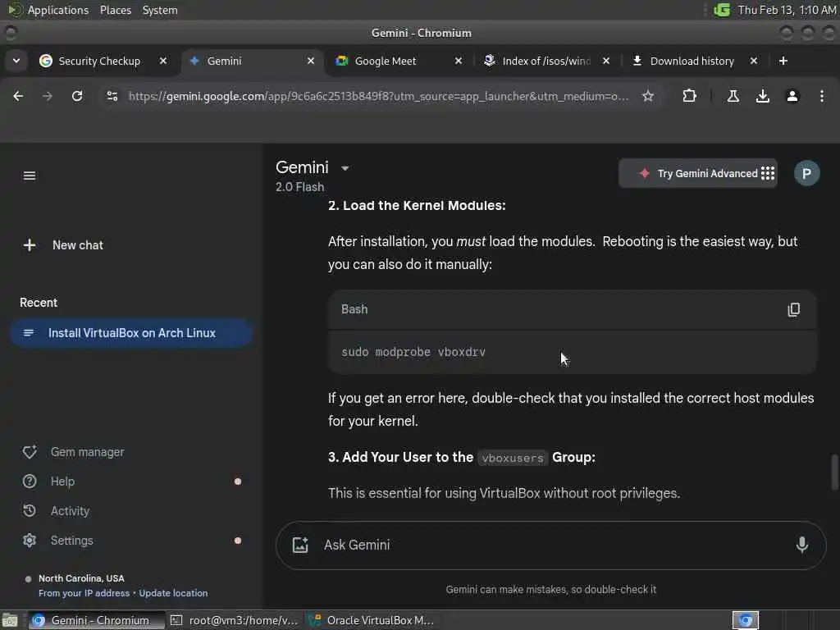The image size is (840, 630).
Task: Open a new browser tab
Action: pyautogui.click(x=783, y=61)
